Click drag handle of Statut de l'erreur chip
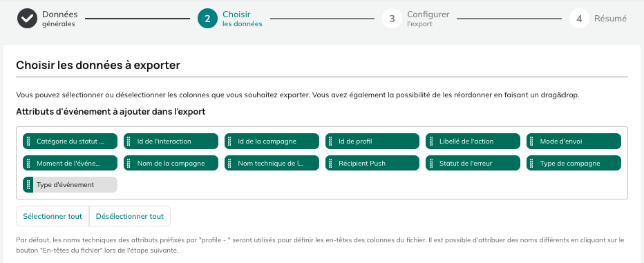 tap(431, 163)
